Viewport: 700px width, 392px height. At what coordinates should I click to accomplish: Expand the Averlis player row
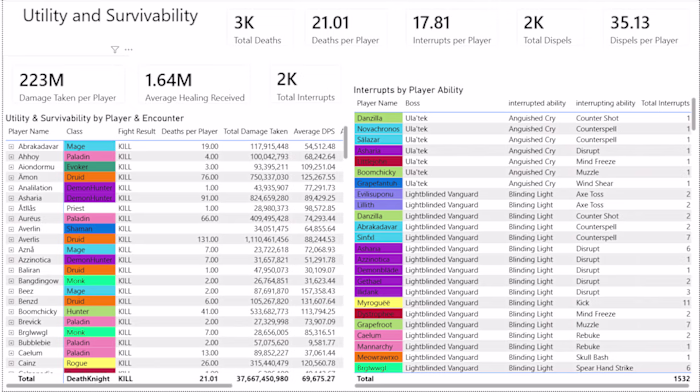point(11,239)
